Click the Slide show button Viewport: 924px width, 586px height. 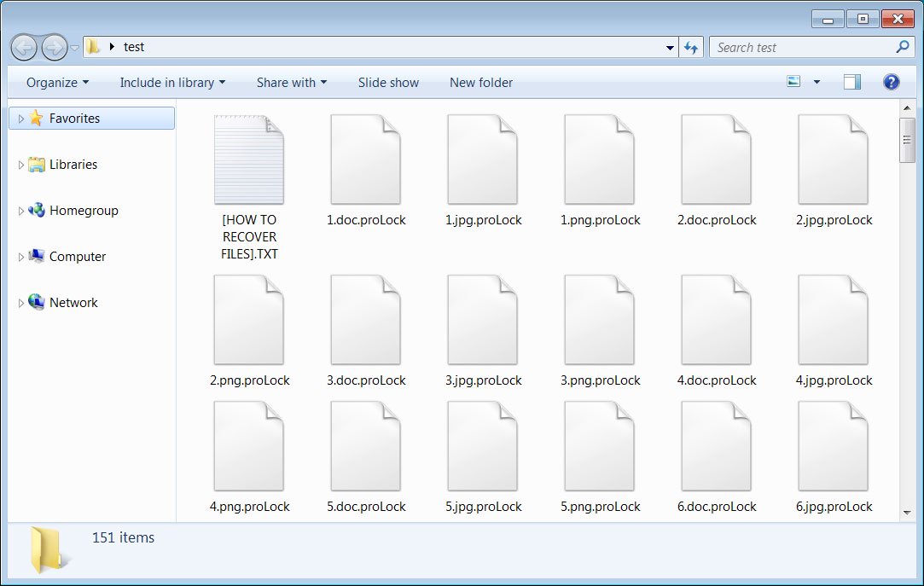[x=388, y=83]
